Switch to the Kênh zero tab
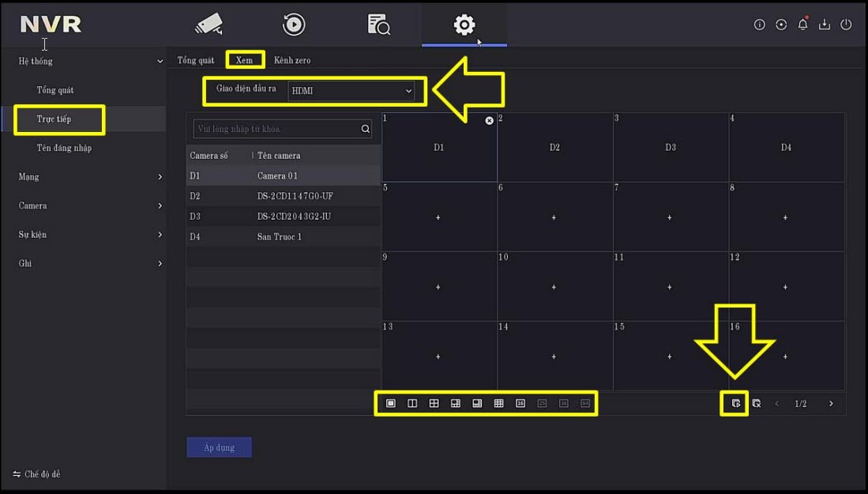Image resolution: width=868 pixels, height=494 pixels. point(292,60)
